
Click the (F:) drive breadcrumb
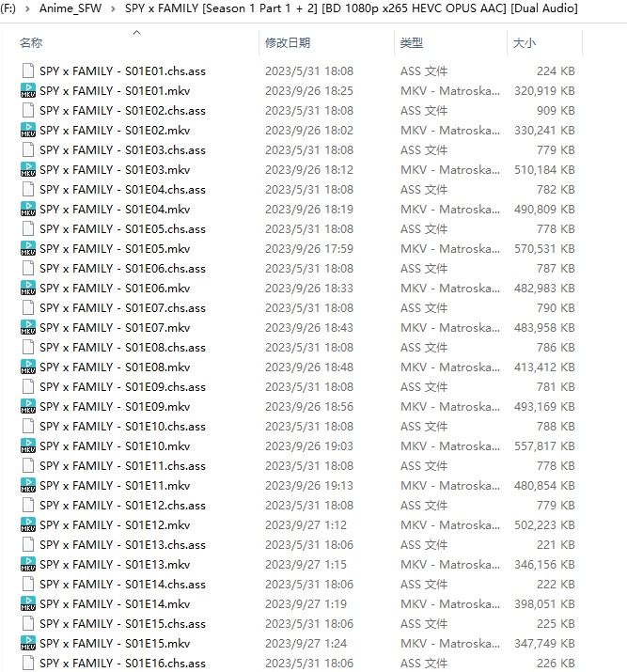[8, 8]
